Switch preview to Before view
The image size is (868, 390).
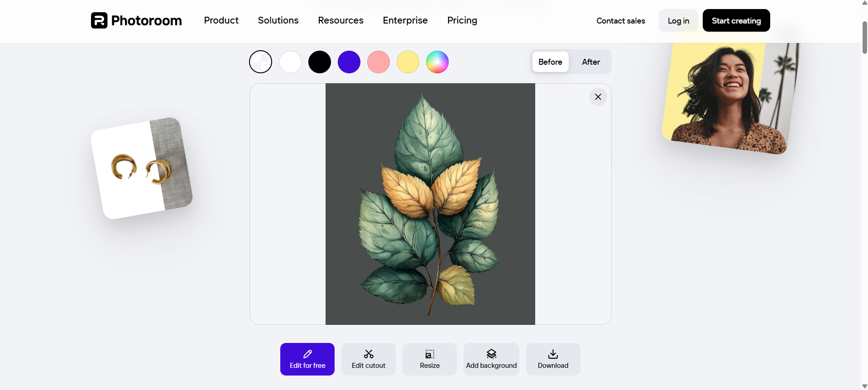[550, 62]
